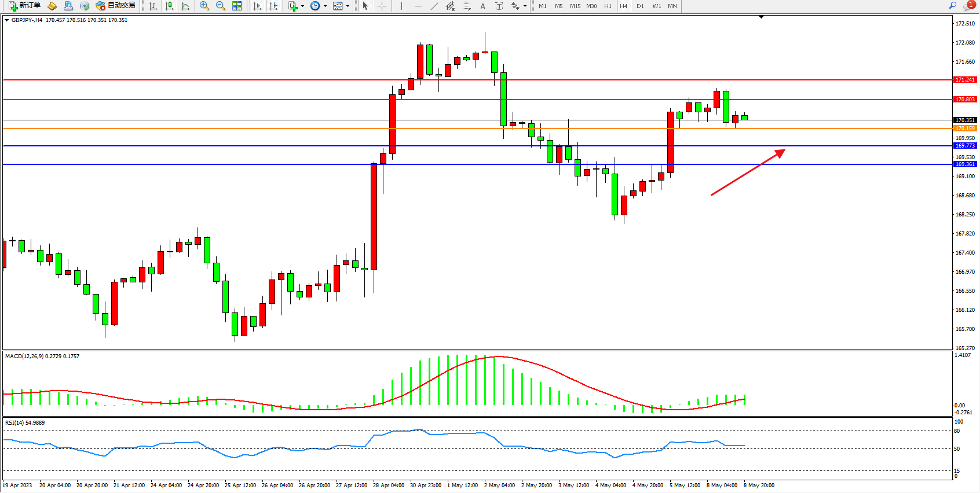Select the crosshair tool

(x=382, y=6)
